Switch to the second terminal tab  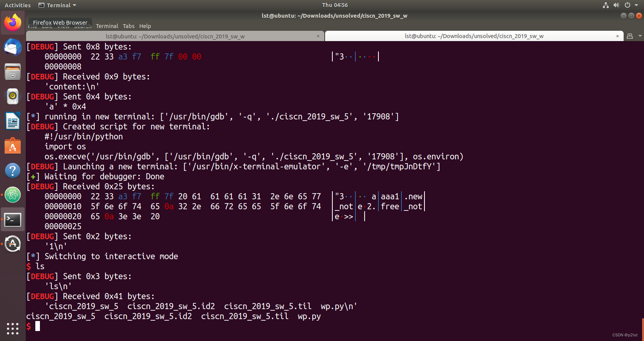click(x=474, y=36)
